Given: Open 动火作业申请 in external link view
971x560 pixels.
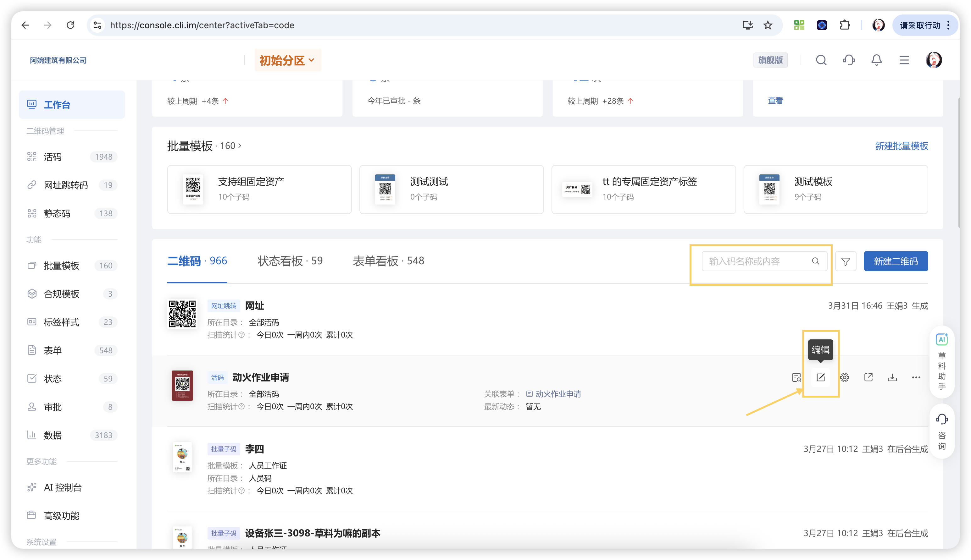Looking at the screenshot, I should click(868, 377).
